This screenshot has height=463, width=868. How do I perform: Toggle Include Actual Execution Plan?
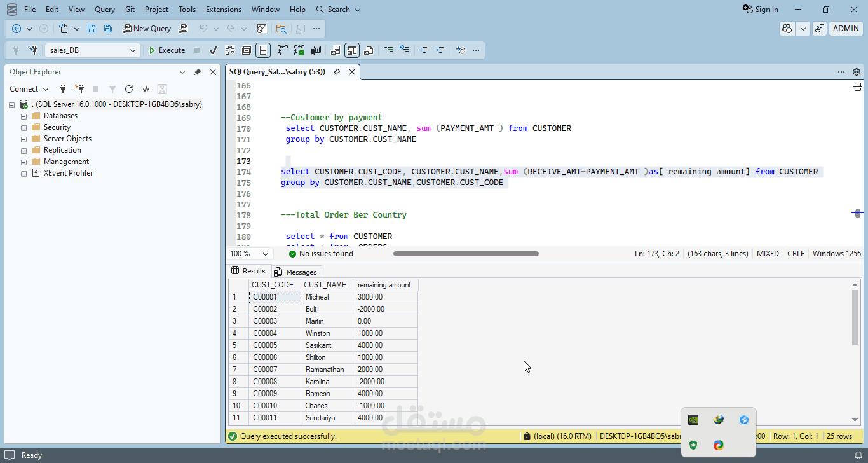click(x=282, y=50)
